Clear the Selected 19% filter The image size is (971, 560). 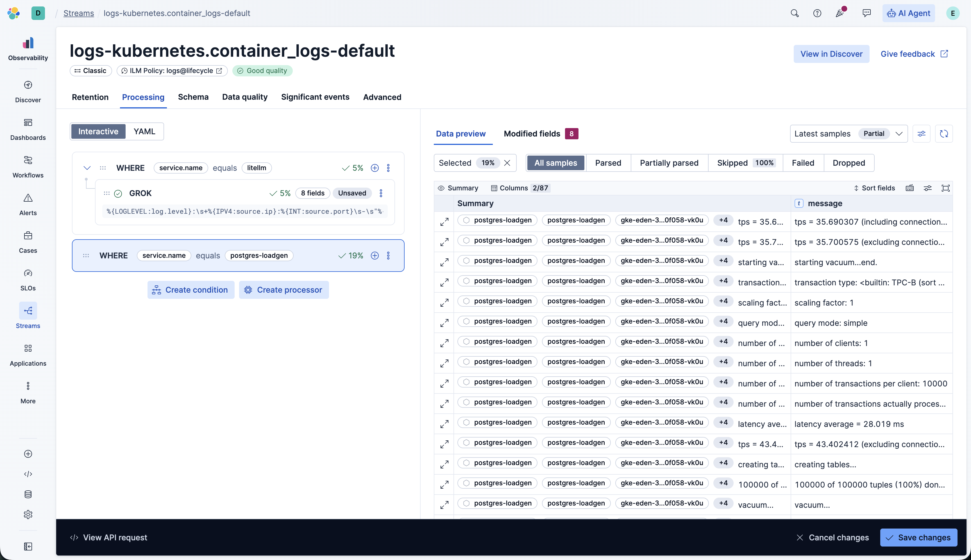click(x=507, y=163)
